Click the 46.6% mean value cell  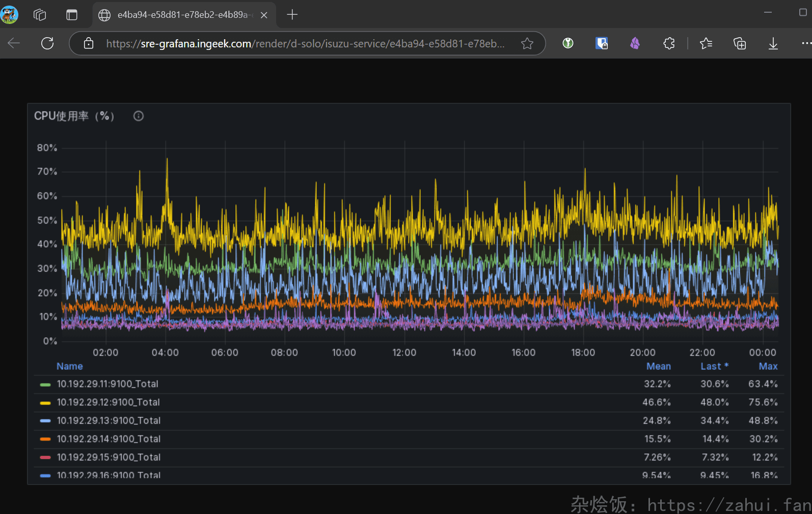[x=657, y=402]
